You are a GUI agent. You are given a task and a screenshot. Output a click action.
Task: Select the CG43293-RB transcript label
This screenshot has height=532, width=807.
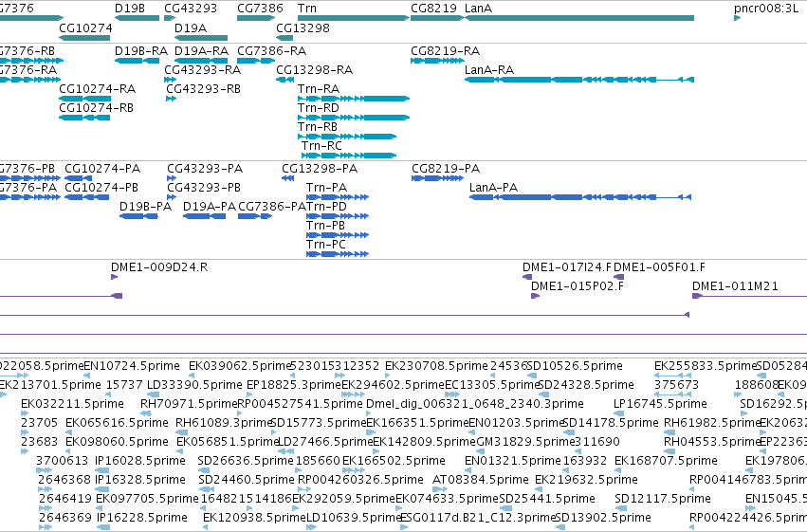pyautogui.click(x=203, y=89)
